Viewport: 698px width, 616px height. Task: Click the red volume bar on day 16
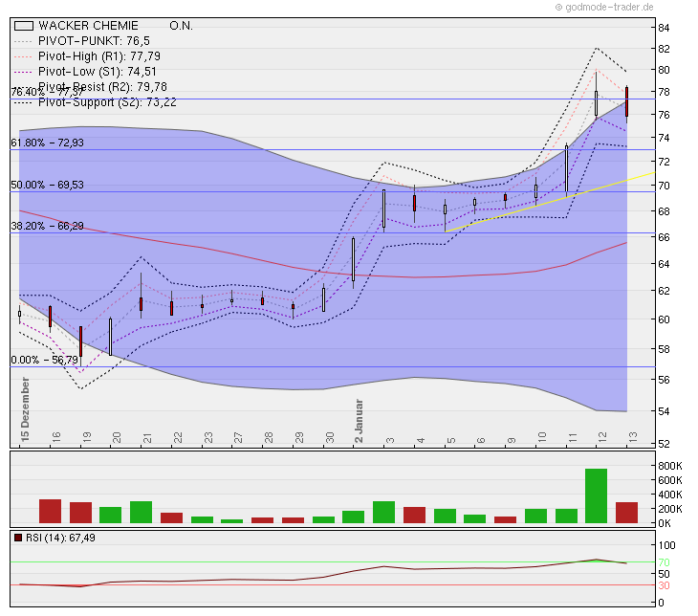(51, 512)
